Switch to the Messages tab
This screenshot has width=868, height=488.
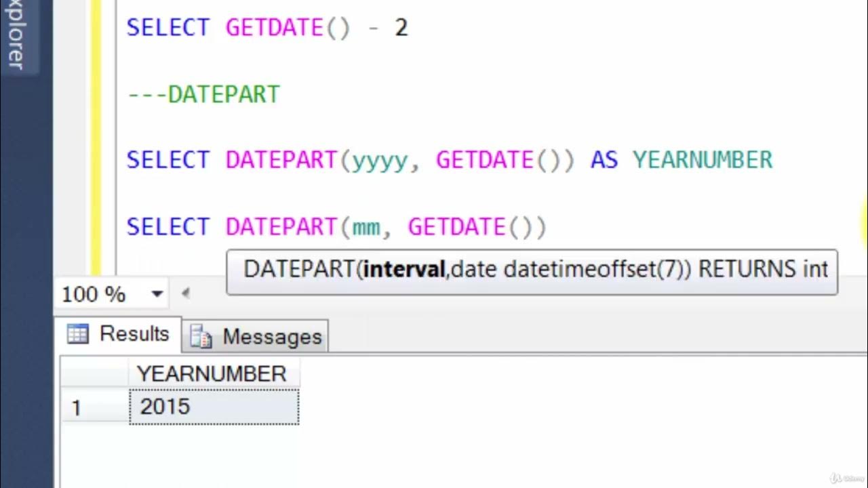(x=256, y=336)
